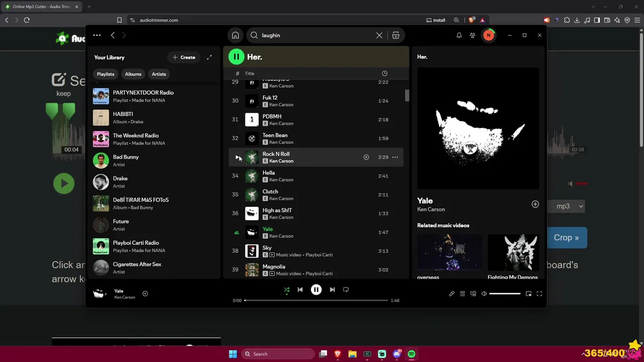The width and height of the screenshot is (644, 362).
Task: Play the Rock N Roll track
Action: [237, 157]
